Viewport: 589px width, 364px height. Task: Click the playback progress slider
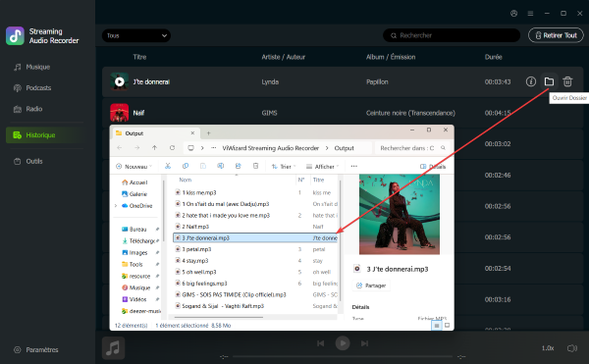pyautogui.click(x=343, y=356)
